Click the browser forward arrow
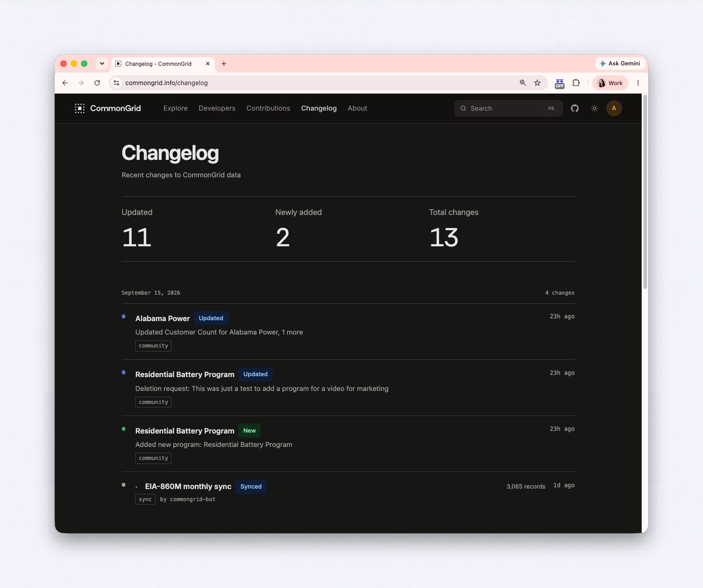Screen dimensions: 703x588 tap(81, 83)
